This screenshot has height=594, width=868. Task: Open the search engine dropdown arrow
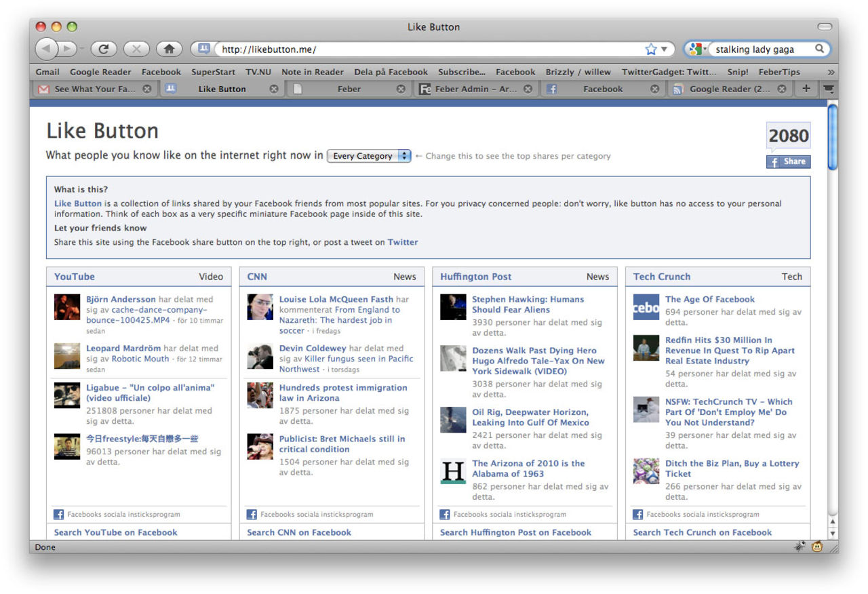pyautogui.click(x=705, y=49)
